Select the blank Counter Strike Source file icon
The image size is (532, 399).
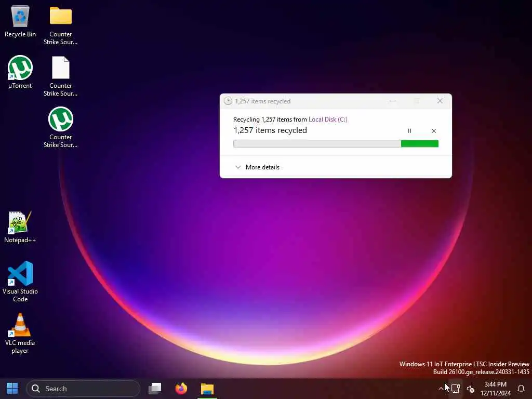pos(60,77)
